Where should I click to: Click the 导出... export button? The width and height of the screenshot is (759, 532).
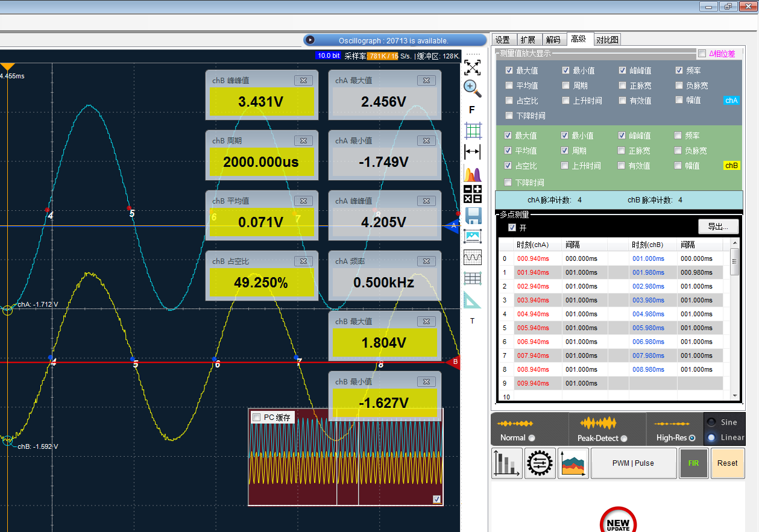tap(719, 227)
